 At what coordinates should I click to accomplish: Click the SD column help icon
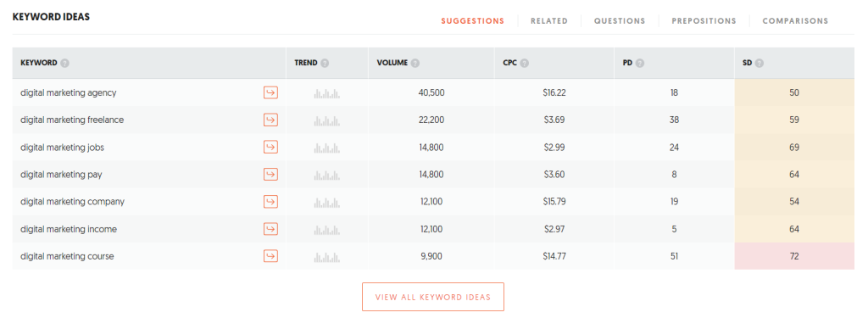point(759,63)
